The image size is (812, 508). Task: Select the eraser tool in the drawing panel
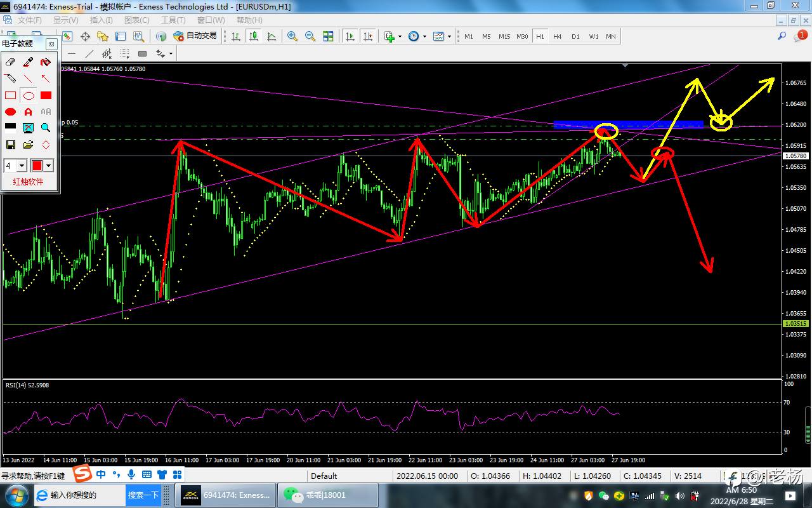pyautogui.click(x=10, y=62)
